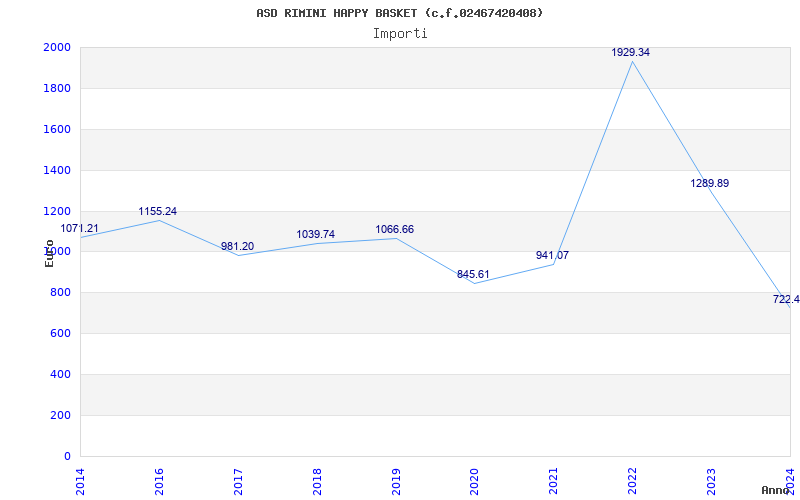Click the 2017 x-axis label
The width and height of the screenshot is (800, 500).
pyautogui.click(x=238, y=481)
